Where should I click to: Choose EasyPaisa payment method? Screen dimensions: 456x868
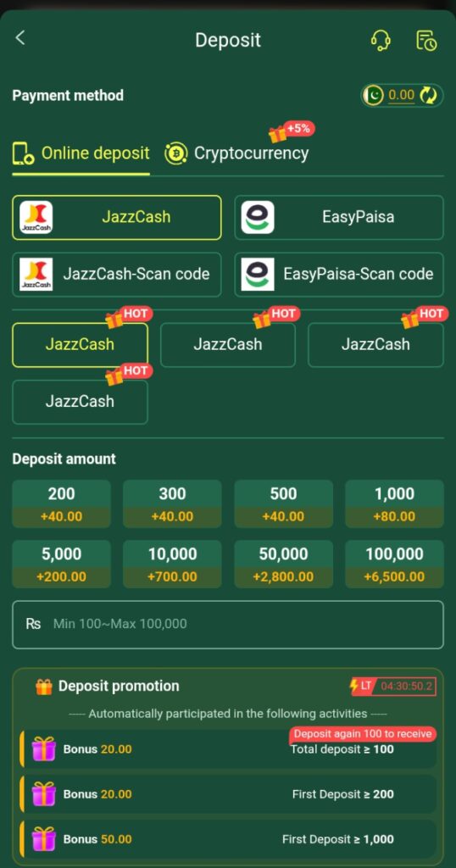click(x=339, y=217)
